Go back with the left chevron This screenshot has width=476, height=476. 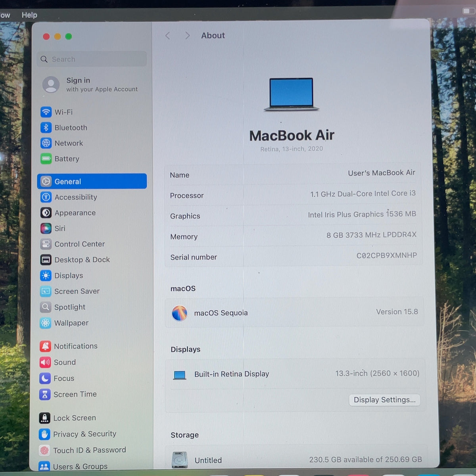167,36
